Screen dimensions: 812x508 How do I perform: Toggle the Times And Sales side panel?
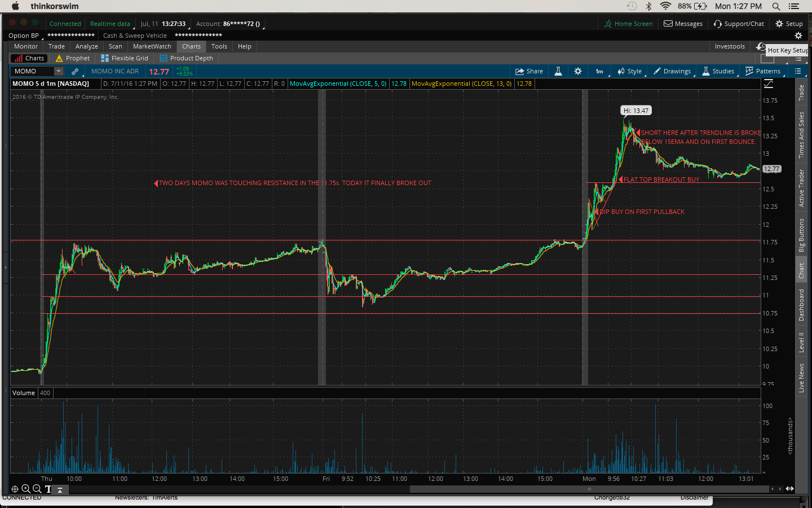[801, 135]
